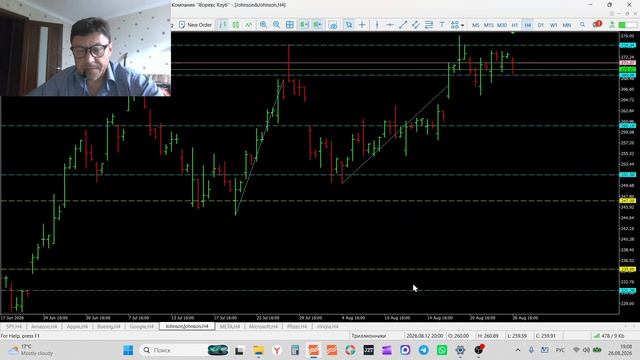Click the status bar date 2026.08.12 20:00
This screenshot has height=360, width=640.
(424, 336)
